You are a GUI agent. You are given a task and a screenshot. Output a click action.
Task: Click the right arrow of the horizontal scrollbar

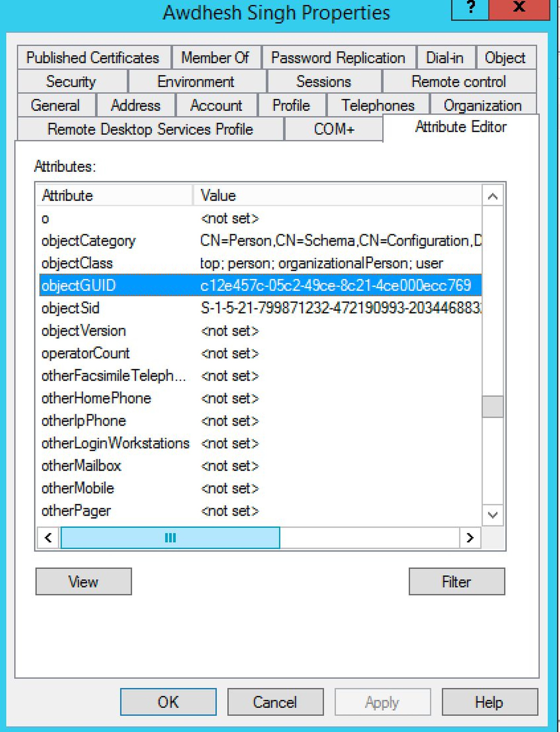click(471, 537)
